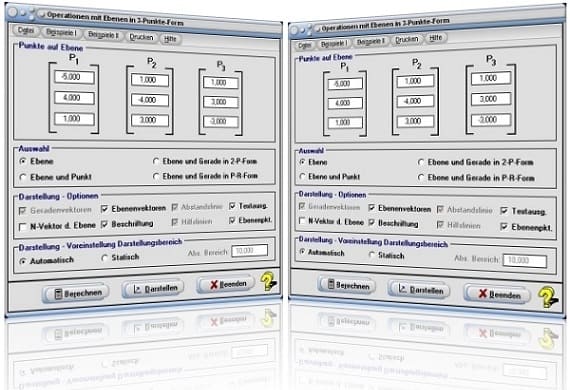Viewport: 570px width, 390px height.
Task: Click Beenden button in right window
Action: click(x=497, y=294)
